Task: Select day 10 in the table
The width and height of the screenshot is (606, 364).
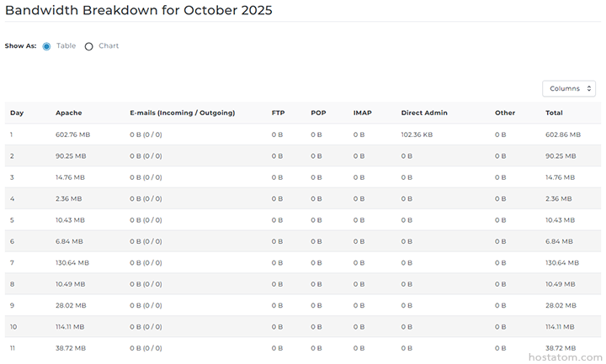Action: (x=13, y=326)
